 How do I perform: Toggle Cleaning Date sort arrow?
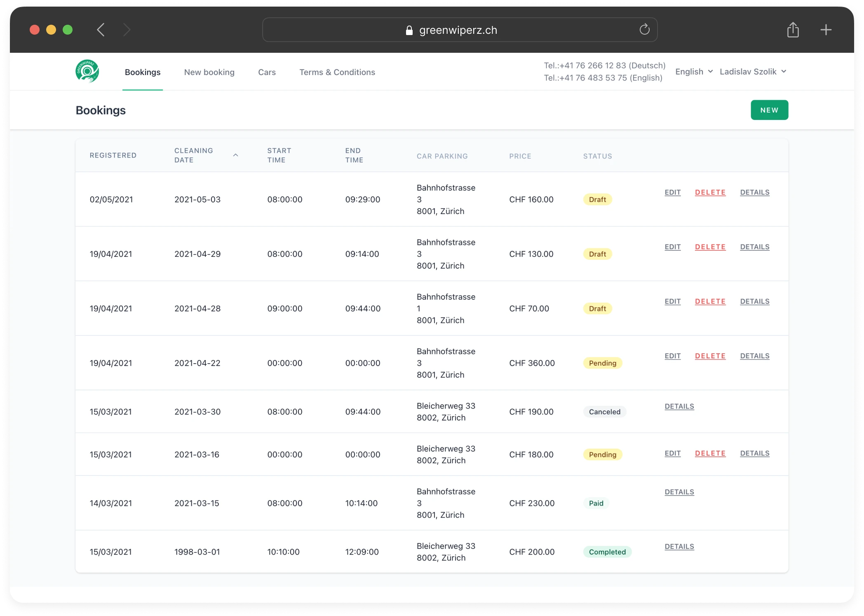click(x=236, y=155)
